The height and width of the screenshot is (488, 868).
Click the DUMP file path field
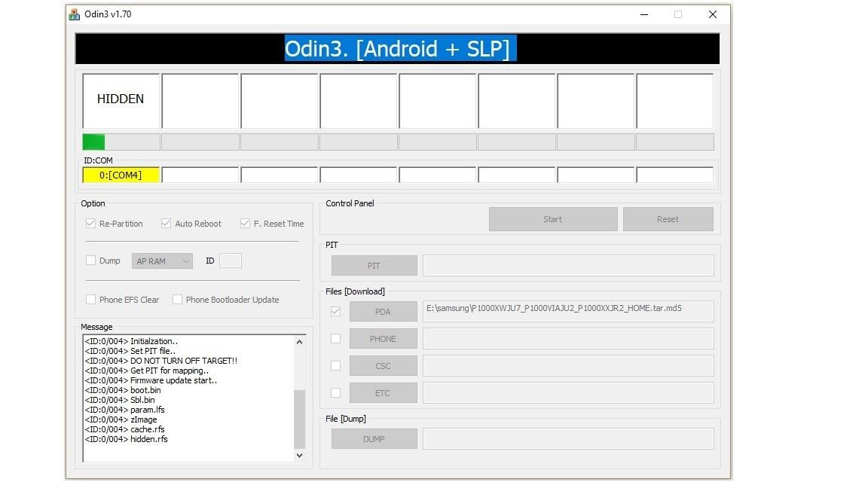point(568,439)
